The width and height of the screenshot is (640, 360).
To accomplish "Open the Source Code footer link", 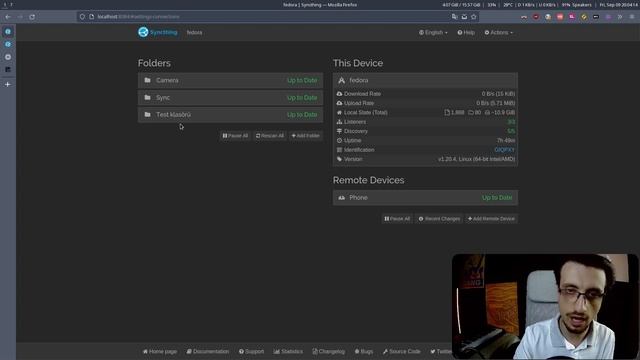I will pos(402,351).
